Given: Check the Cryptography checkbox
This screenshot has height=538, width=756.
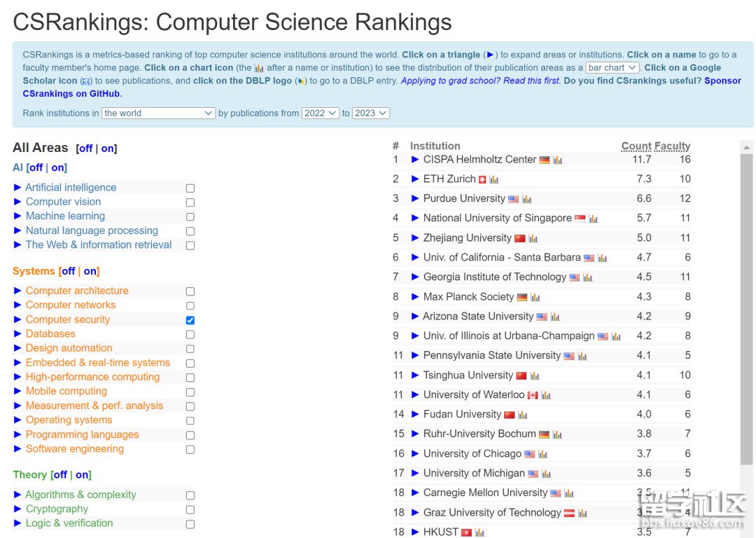Looking at the screenshot, I should 190,510.
